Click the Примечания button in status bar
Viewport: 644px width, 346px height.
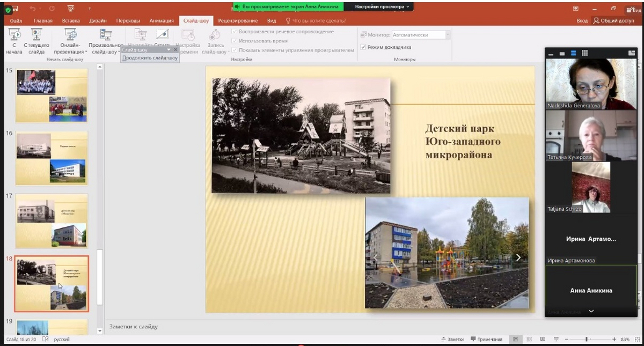tap(486, 339)
